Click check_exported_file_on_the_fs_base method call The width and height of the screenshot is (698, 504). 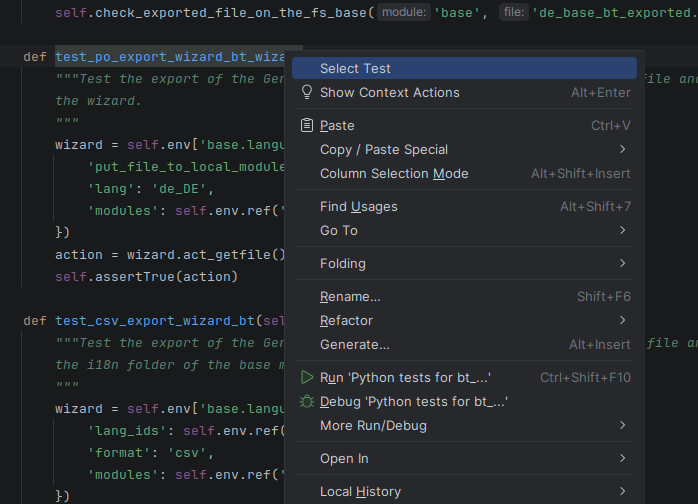point(231,13)
